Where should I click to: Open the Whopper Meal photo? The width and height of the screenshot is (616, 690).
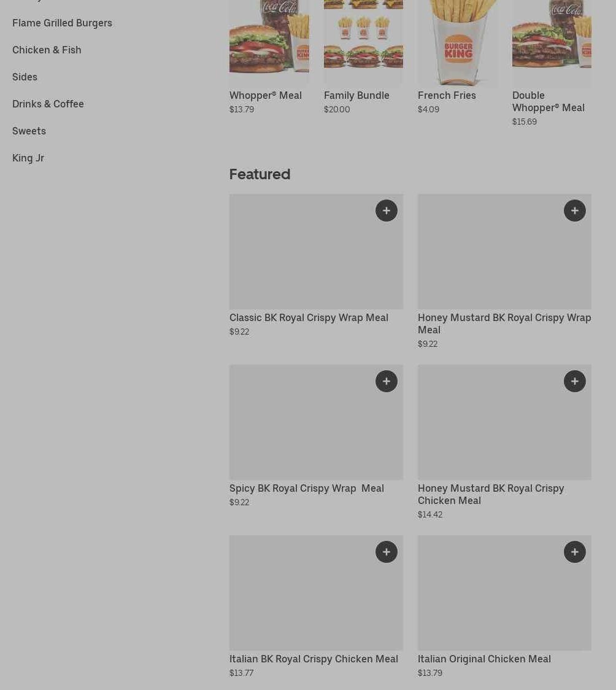click(269, 42)
